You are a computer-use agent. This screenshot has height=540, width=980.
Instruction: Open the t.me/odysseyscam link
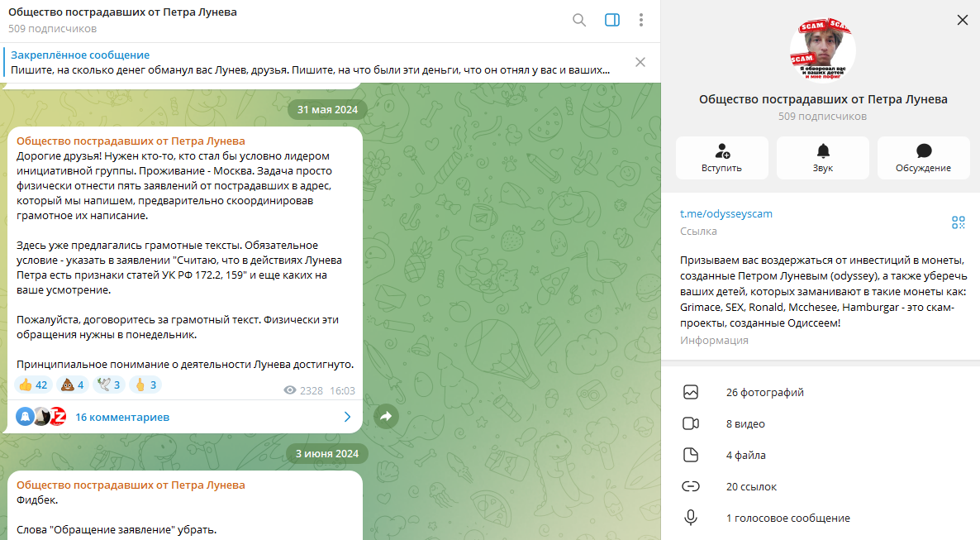click(x=726, y=213)
